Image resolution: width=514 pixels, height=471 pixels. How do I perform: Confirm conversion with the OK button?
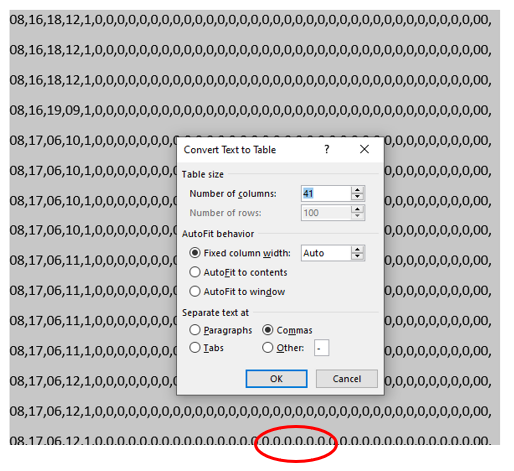pos(276,379)
